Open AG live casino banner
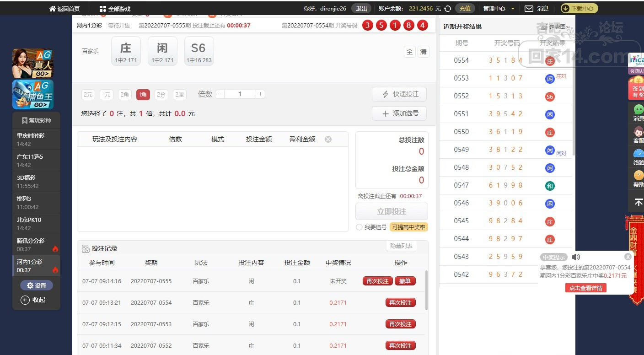644x355 pixels. click(33, 64)
